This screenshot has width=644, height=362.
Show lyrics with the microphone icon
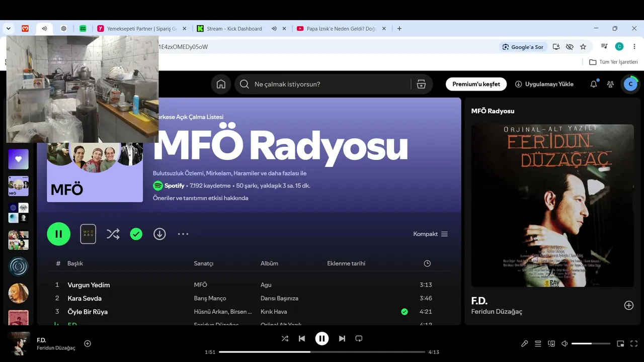(x=524, y=343)
